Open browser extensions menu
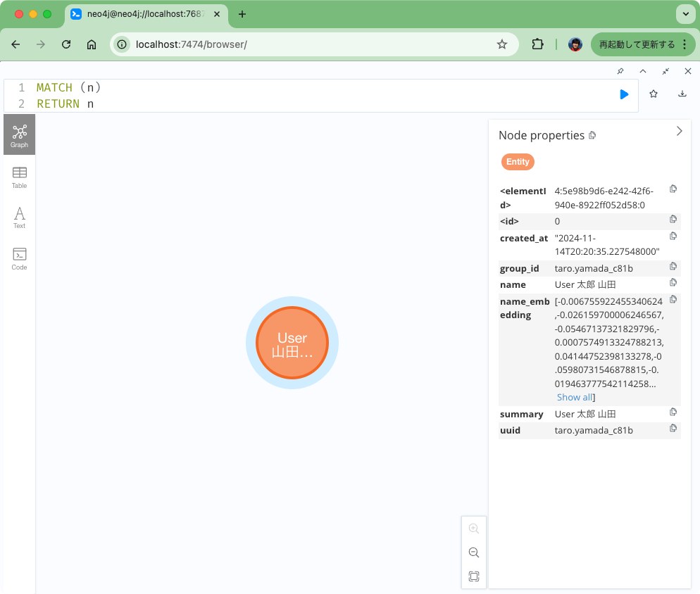Screen dimensions: 700x594 pos(537,44)
